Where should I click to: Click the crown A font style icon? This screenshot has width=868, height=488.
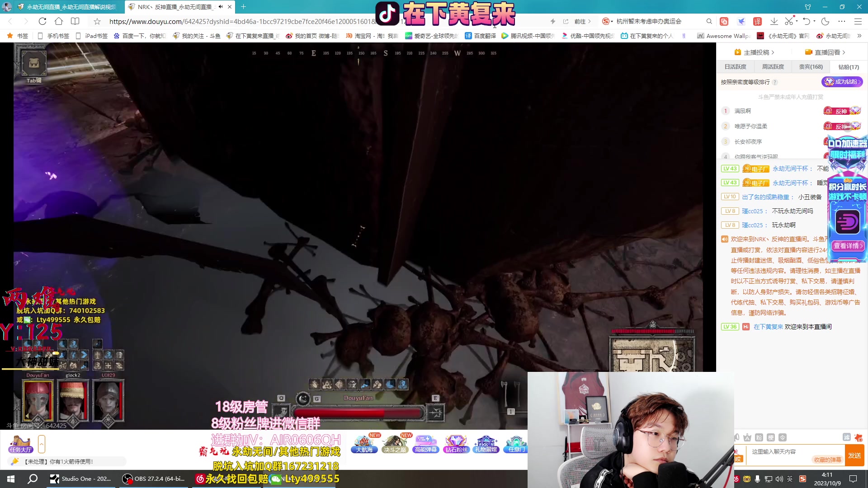pyautogui.click(x=747, y=437)
